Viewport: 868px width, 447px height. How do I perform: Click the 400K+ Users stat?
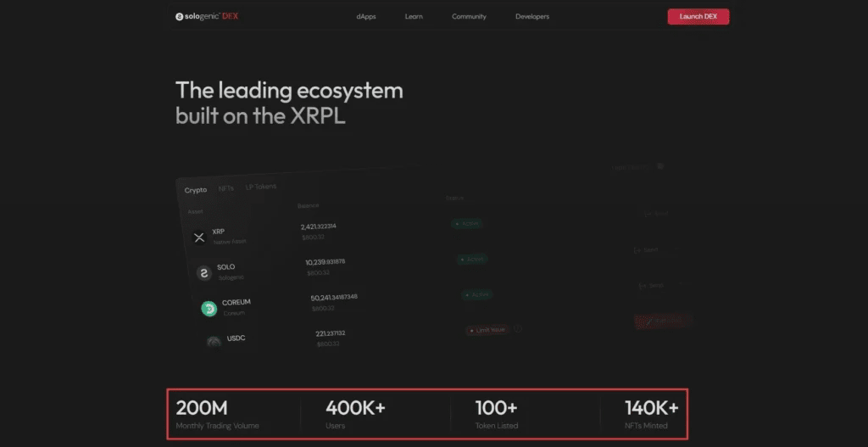tap(355, 414)
